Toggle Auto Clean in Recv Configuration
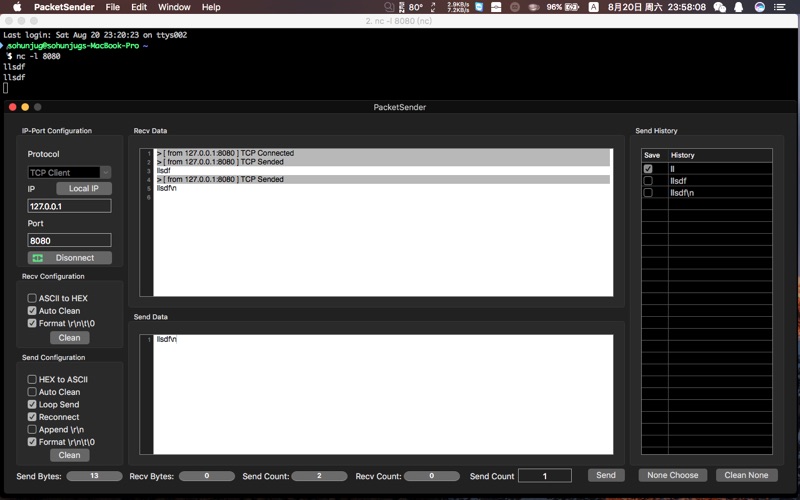 32,311
